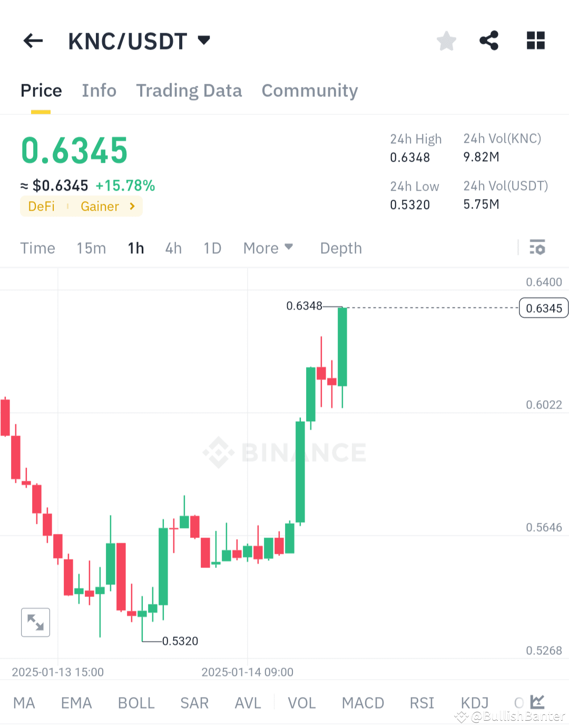Tap the star to favorite KNC/USDT
The width and height of the screenshot is (569, 728).
pos(446,41)
